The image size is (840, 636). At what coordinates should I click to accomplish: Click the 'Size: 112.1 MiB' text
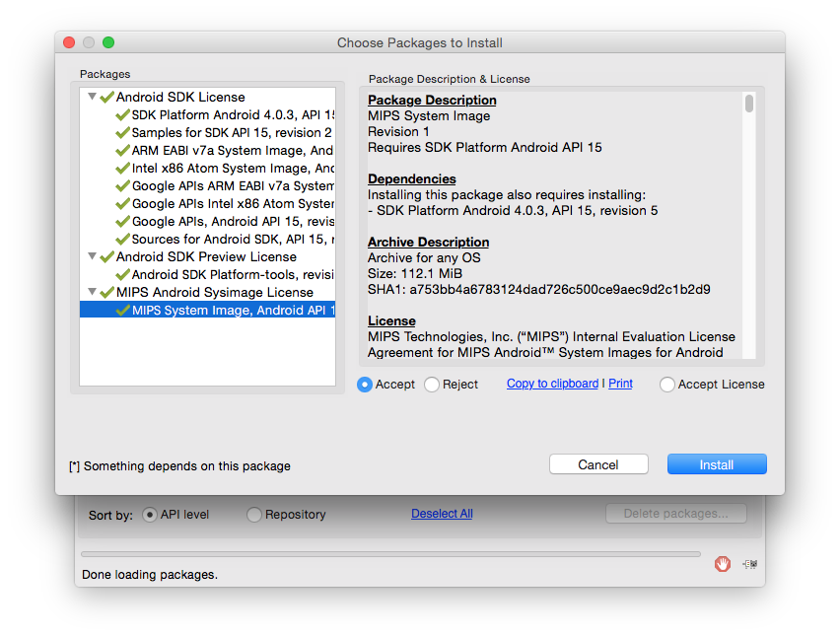[x=415, y=274]
